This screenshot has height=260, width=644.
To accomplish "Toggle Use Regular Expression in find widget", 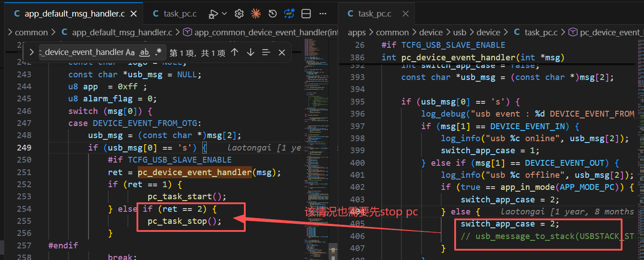I will point(158,52).
